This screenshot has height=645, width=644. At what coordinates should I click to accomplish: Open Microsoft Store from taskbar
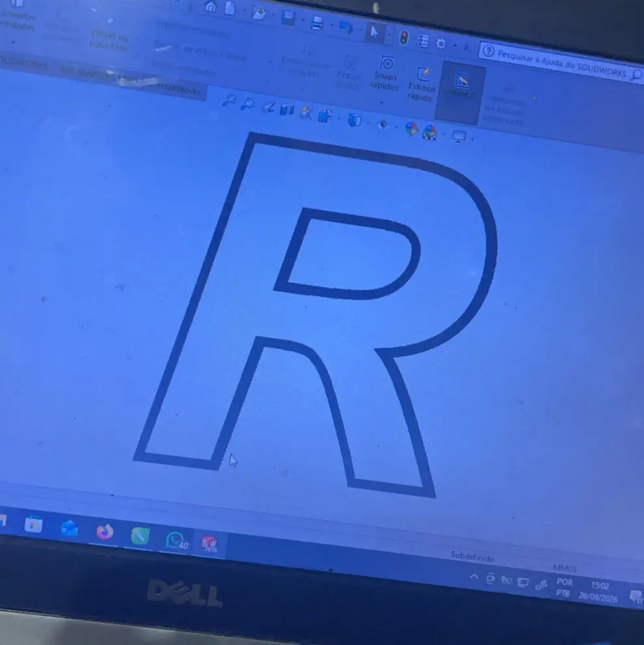click(33, 525)
